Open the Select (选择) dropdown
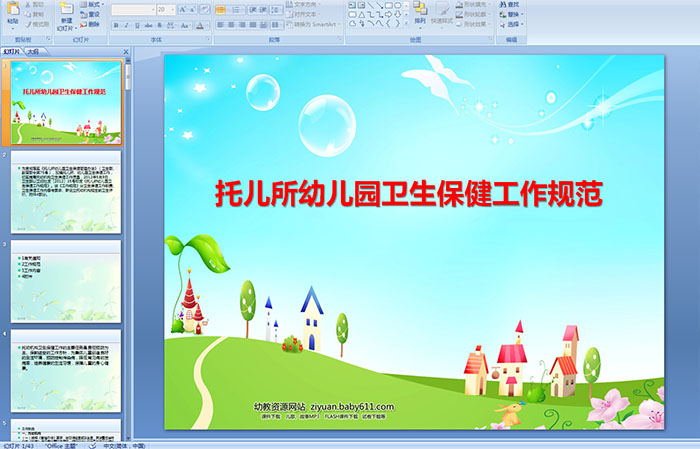700x449 pixels. 512,24
